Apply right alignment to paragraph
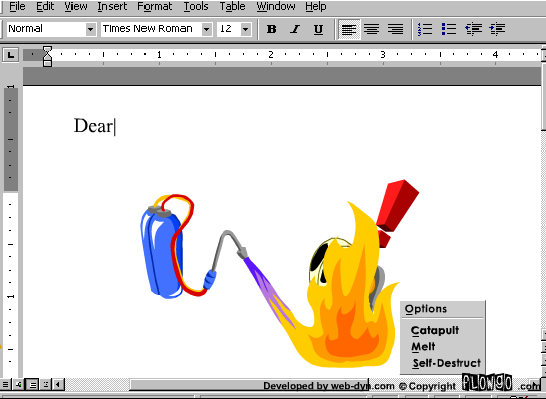This screenshot has width=546, height=399. tap(395, 29)
